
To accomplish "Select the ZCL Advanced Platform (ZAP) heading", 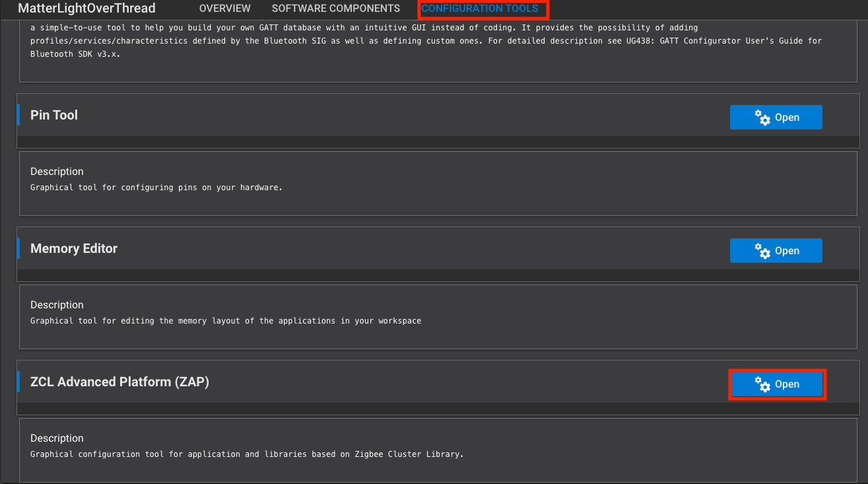I will coord(119,382).
